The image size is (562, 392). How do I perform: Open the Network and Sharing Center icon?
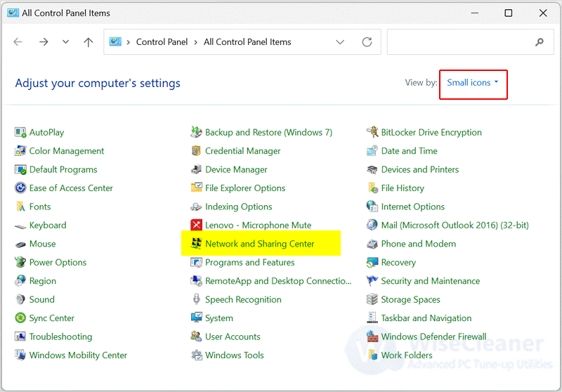(196, 243)
